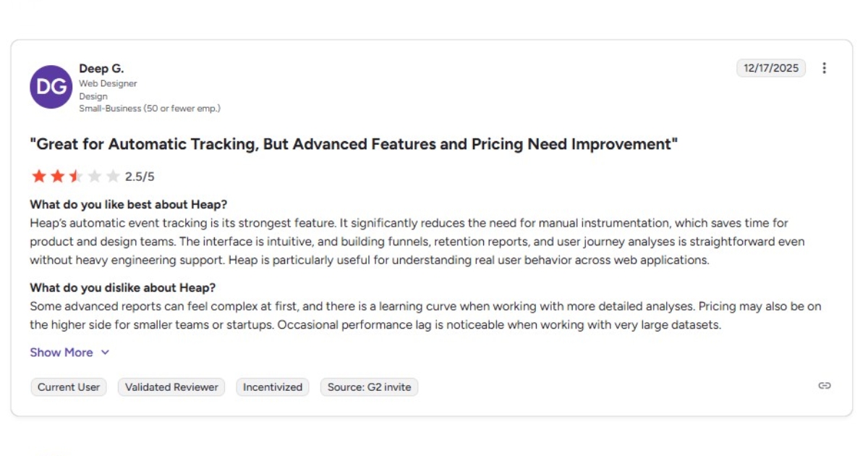868x456 pixels.
Task: Open the 12/17/2025 date badge
Action: tap(770, 67)
